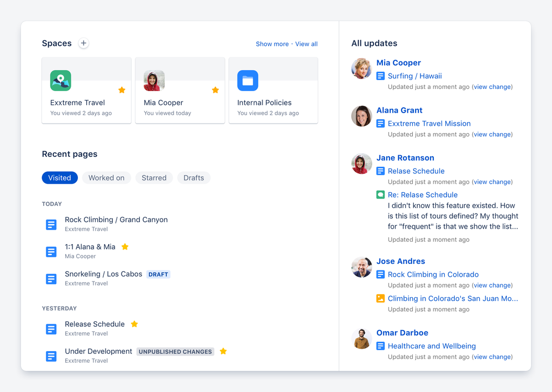The height and width of the screenshot is (392, 552).
Task: View change for Healthcare and Wellbeing
Action: point(492,357)
